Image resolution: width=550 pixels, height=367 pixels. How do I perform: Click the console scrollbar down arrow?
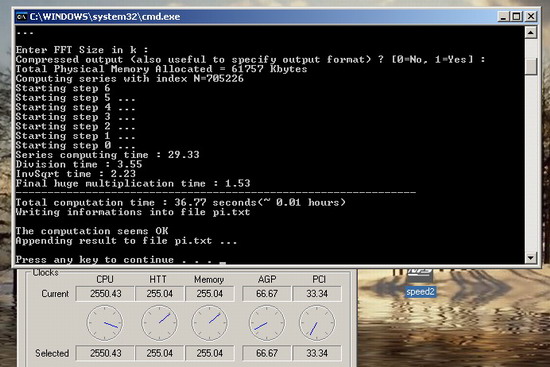(531, 258)
